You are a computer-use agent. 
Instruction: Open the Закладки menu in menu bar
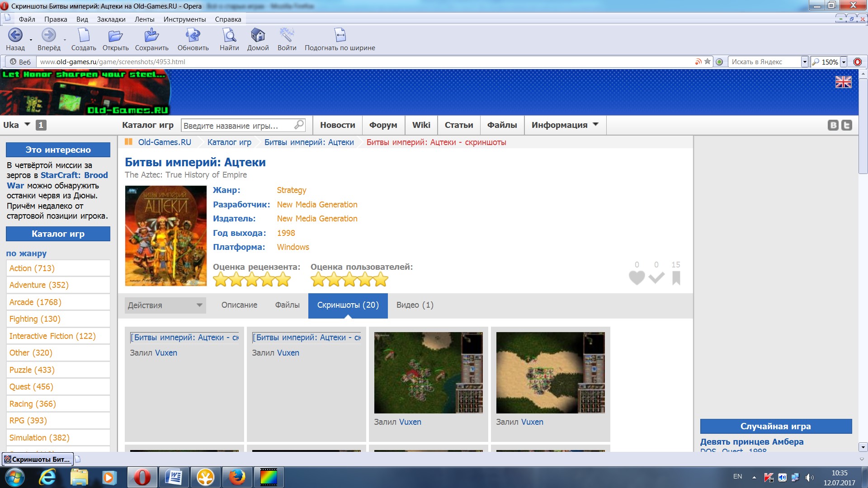point(111,19)
